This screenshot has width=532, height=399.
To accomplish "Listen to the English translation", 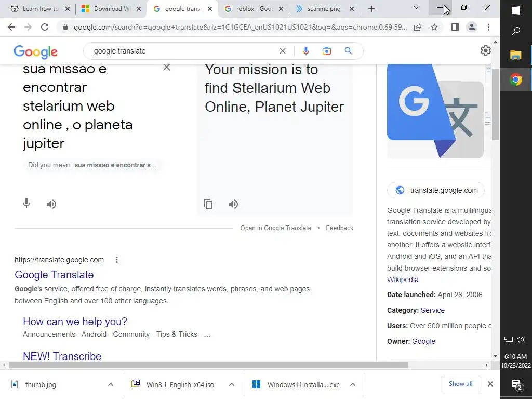I will [x=233, y=204].
